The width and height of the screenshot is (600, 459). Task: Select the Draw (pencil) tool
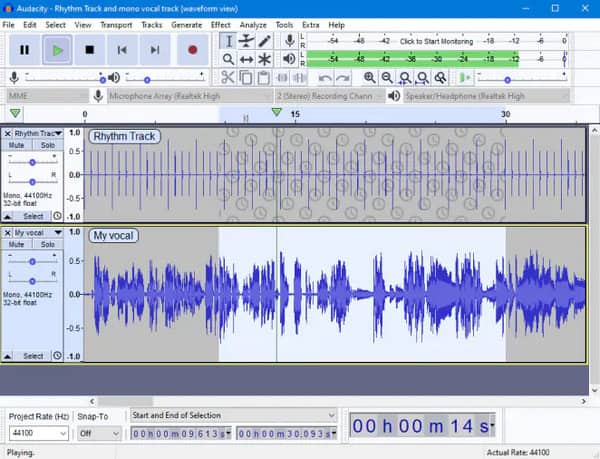tap(264, 41)
